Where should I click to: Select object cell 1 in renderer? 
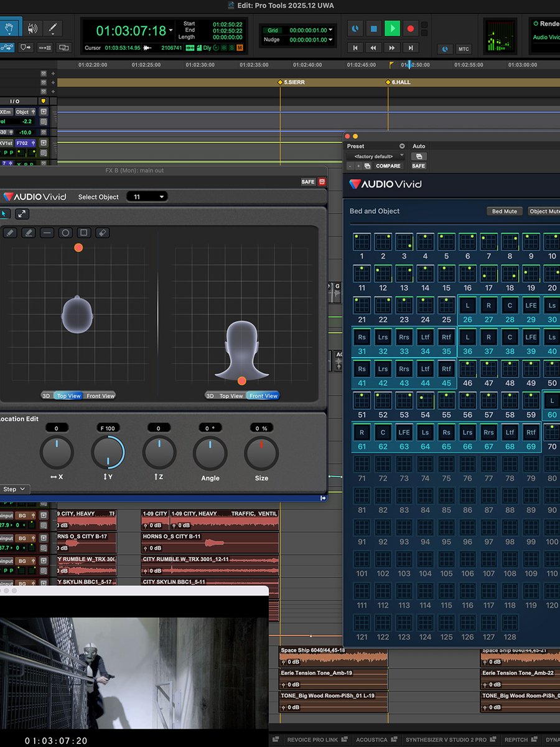pyautogui.click(x=362, y=242)
